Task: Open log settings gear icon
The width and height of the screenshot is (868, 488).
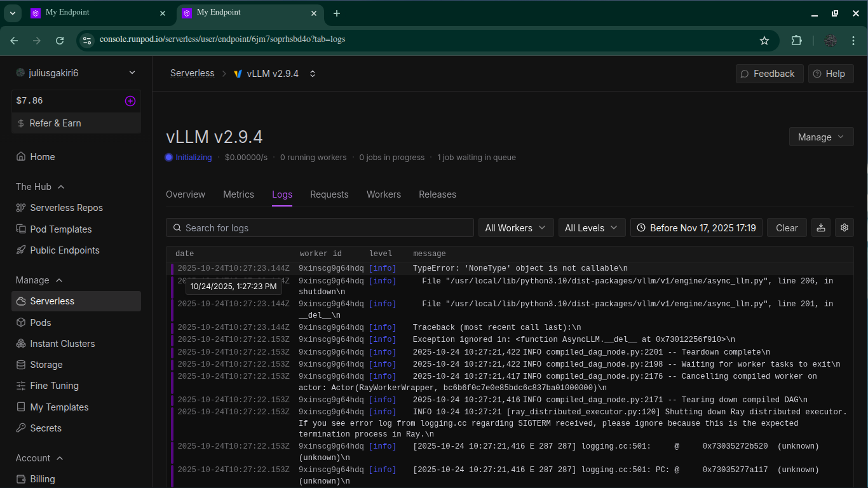Action: 844,227
